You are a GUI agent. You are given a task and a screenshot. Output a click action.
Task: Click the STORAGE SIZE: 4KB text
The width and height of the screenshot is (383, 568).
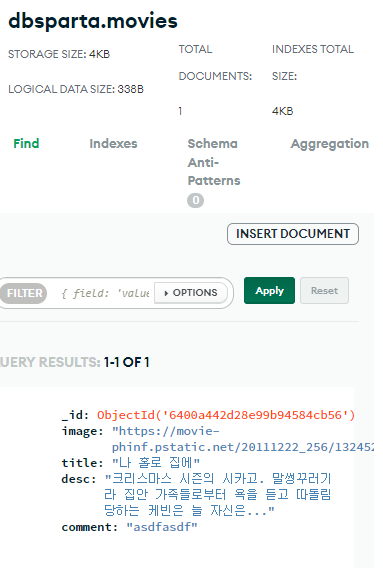coord(59,54)
